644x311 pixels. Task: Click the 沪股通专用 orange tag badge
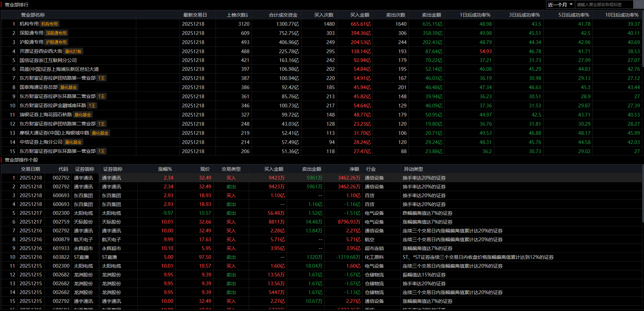pos(56,42)
